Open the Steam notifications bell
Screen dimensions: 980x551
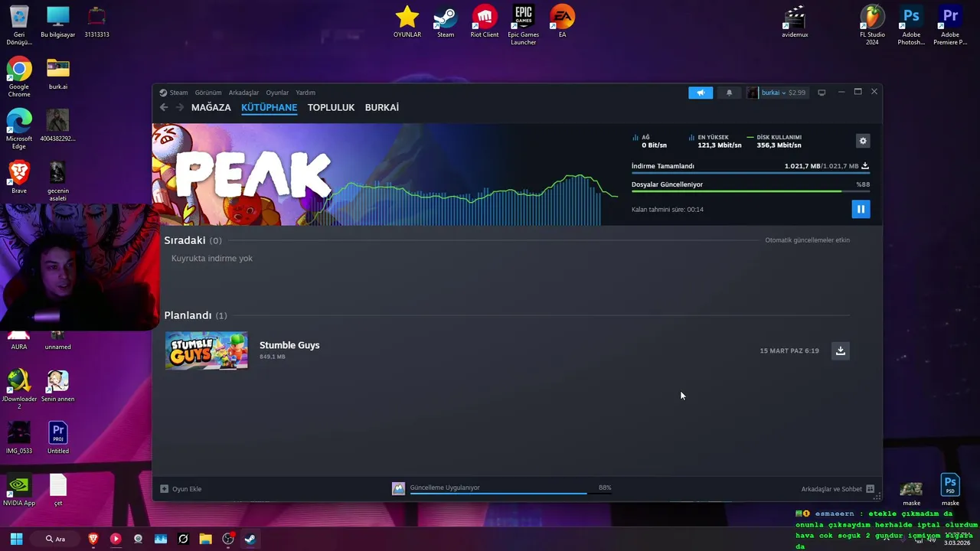[x=729, y=93]
